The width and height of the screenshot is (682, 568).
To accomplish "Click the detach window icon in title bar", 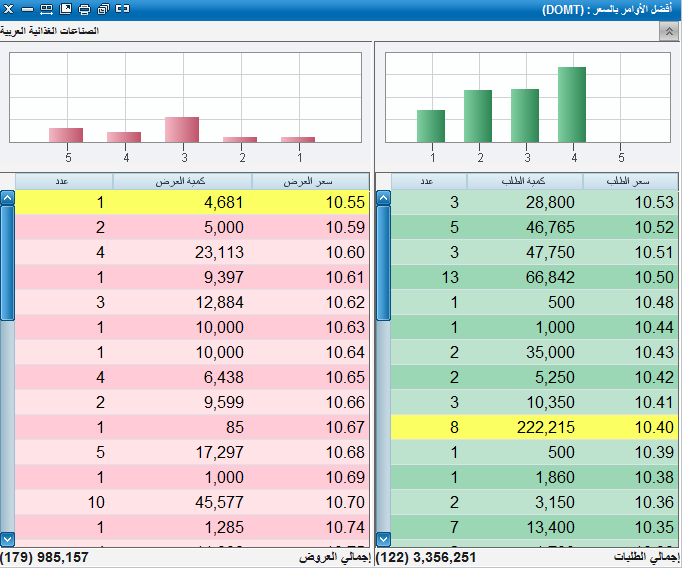I will pyautogui.click(x=123, y=9).
